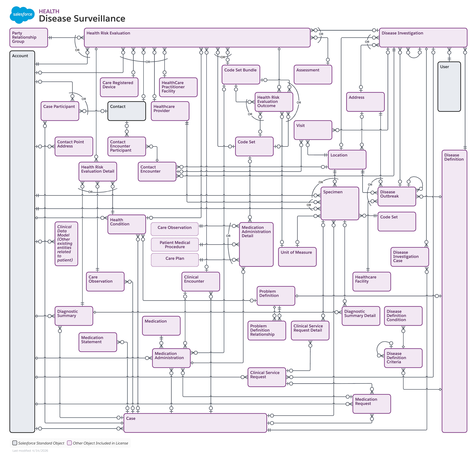Select the Location entity box
This screenshot has width=476, height=455.
click(x=347, y=160)
